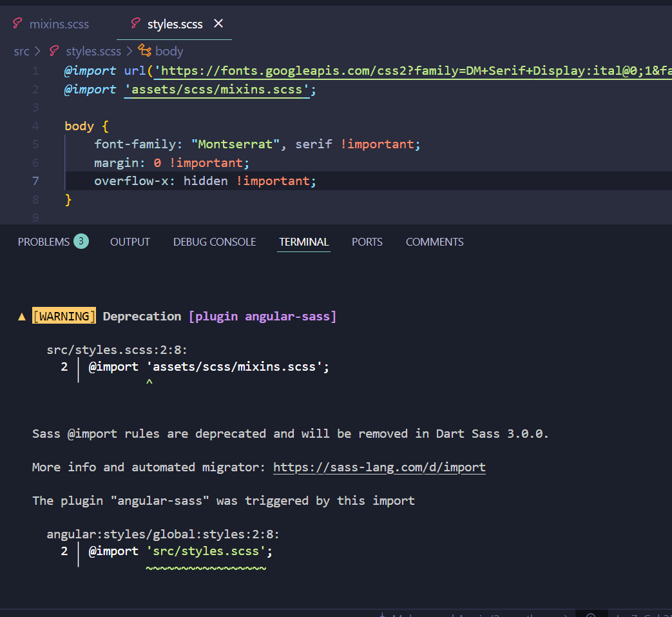Click 'src/styles.scss' import string in terminal
The height and width of the screenshot is (617, 672).
206,551
